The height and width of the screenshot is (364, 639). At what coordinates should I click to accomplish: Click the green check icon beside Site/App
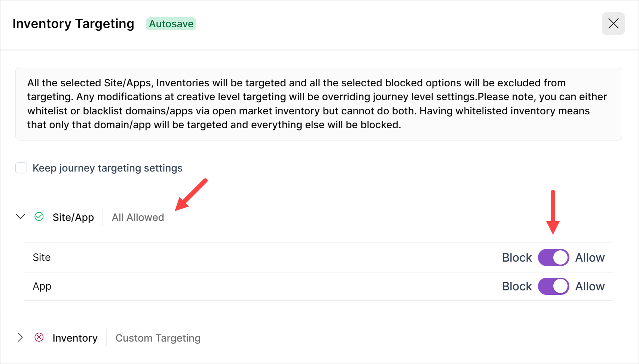coord(39,217)
